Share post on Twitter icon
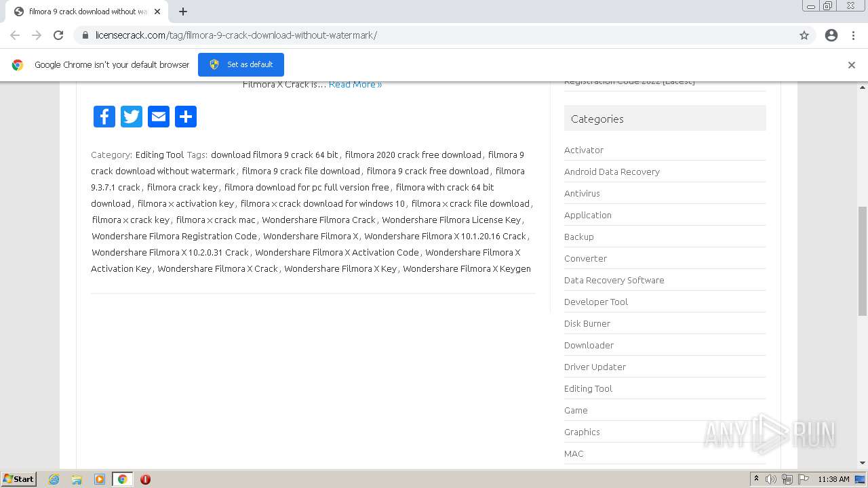868x488 pixels. pyautogui.click(x=132, y=117)
